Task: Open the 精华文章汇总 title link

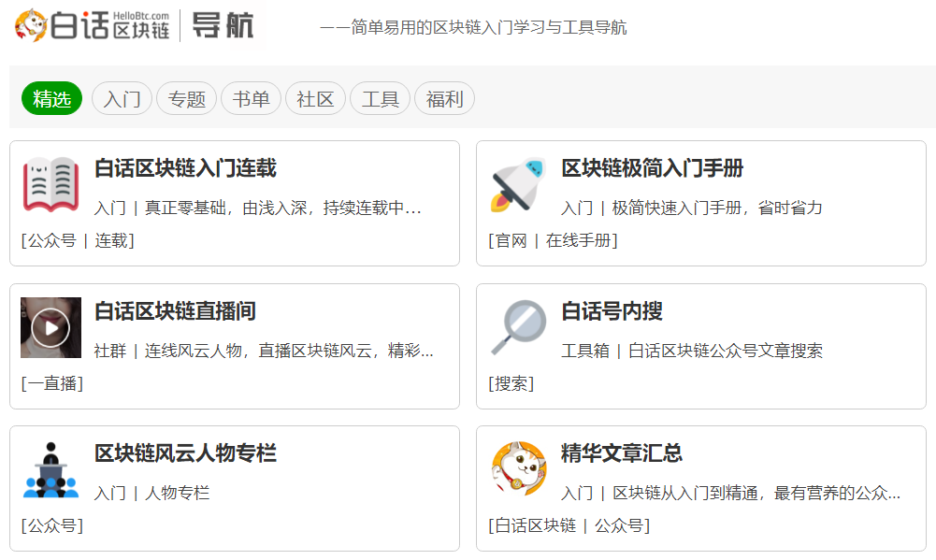Action: click(622, 453)
